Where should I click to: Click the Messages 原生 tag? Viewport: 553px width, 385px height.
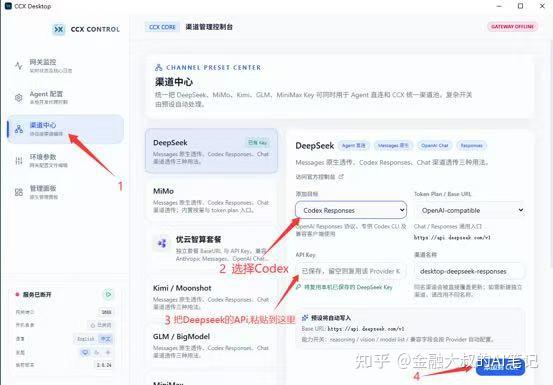coord(393,145)
